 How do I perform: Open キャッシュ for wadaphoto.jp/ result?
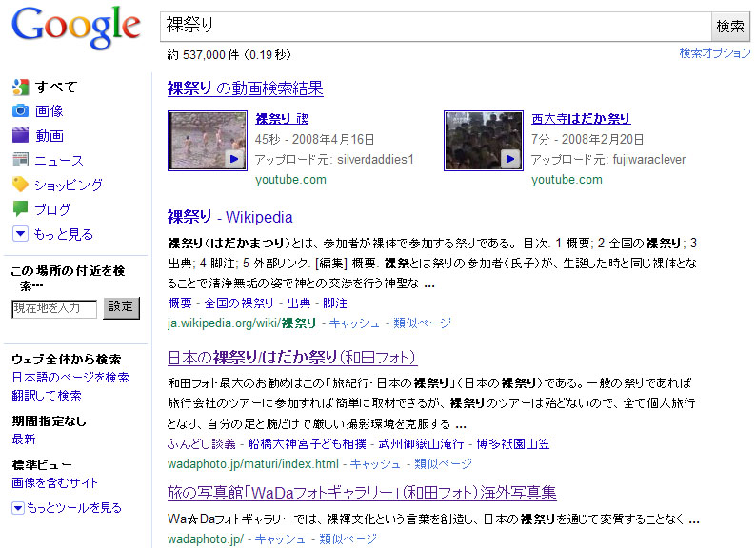(x=280, y=539)
